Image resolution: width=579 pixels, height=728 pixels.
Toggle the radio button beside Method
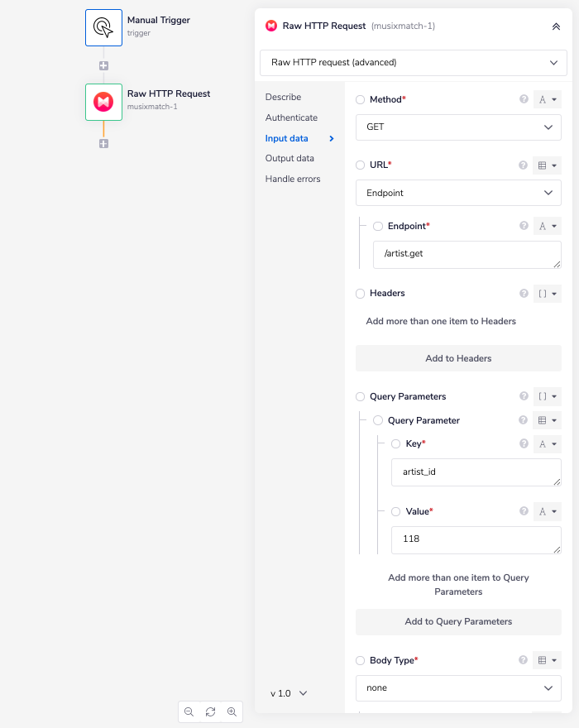click(x=360, y=99)
